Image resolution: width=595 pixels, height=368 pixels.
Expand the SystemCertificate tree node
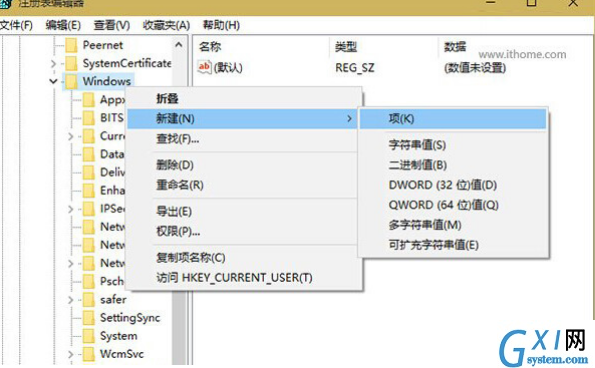[x=53, y=64]
